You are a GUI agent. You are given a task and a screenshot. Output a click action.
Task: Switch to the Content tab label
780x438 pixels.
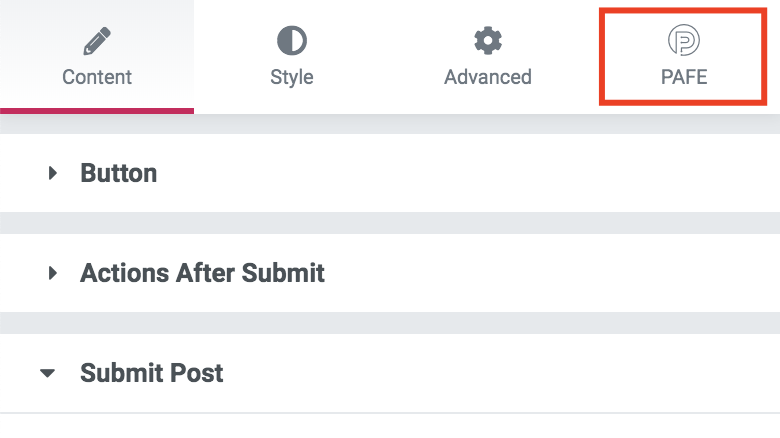click(x=97, y=77)
